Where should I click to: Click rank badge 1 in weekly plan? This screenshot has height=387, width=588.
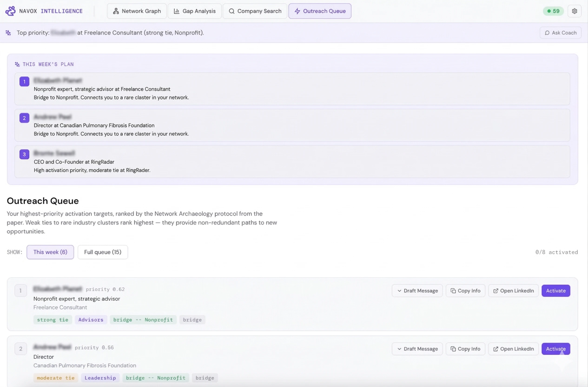pos(24,82)
